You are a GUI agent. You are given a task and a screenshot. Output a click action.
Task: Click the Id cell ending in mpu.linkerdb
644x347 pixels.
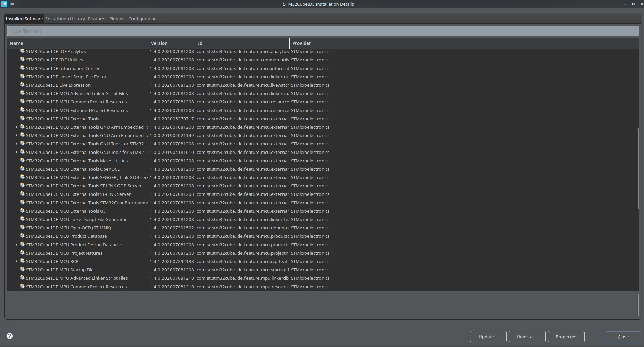[x=242, y=278]
